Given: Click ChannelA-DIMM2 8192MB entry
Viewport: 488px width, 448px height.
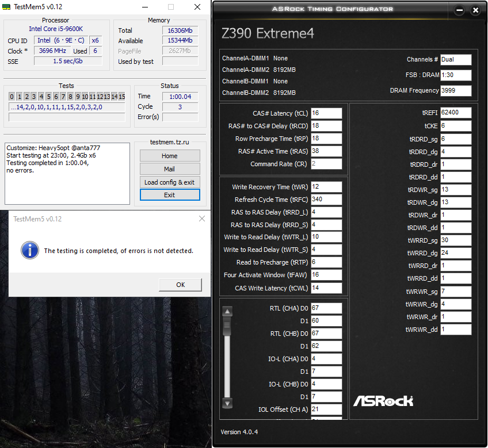Looking at the screenshot, I should coord(258,70).
